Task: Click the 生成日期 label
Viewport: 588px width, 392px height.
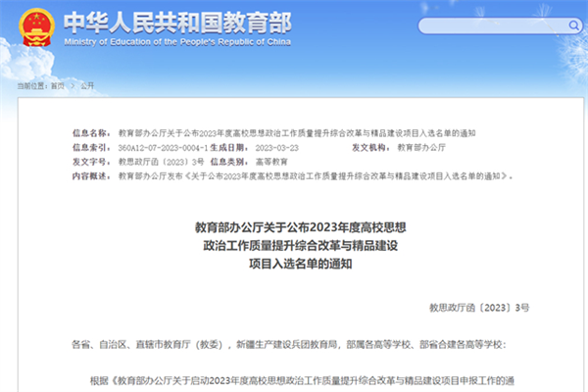Action: pos(228,148)
